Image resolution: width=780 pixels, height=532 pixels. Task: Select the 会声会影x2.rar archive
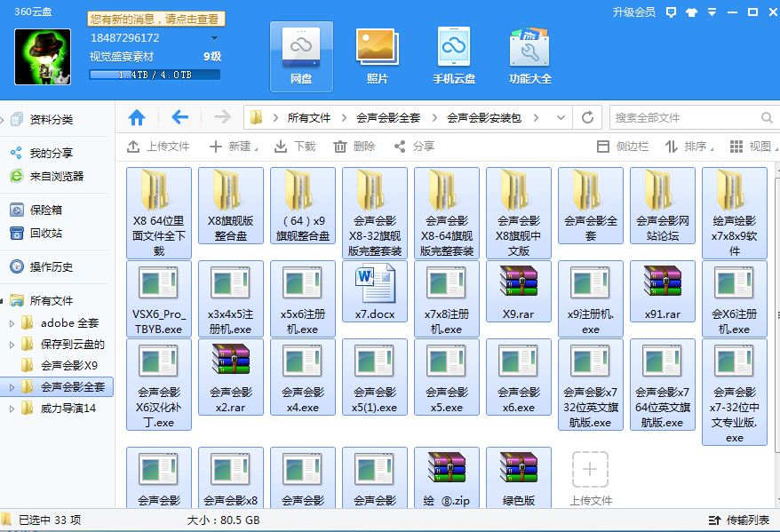point(231,377)
